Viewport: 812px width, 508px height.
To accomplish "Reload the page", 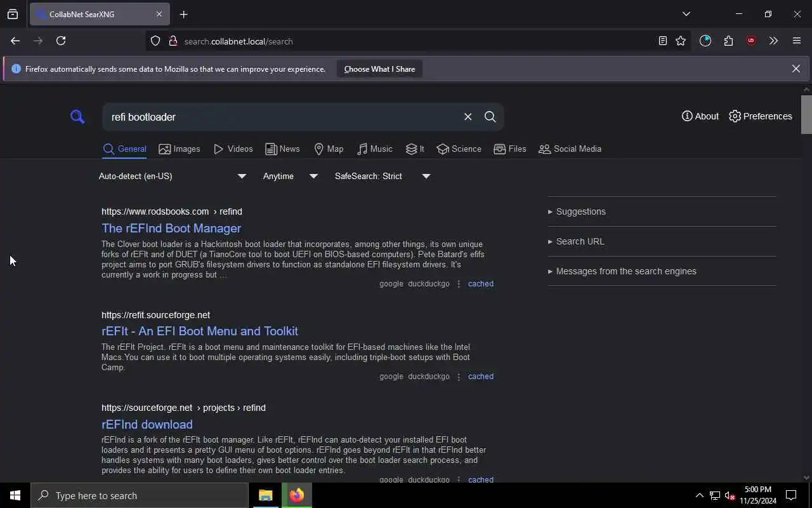I will 61,41.
